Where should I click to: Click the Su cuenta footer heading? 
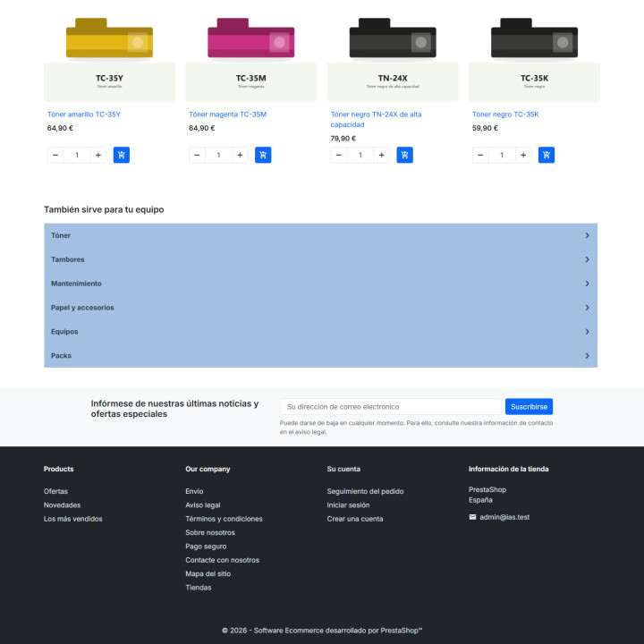pos(343,469)
